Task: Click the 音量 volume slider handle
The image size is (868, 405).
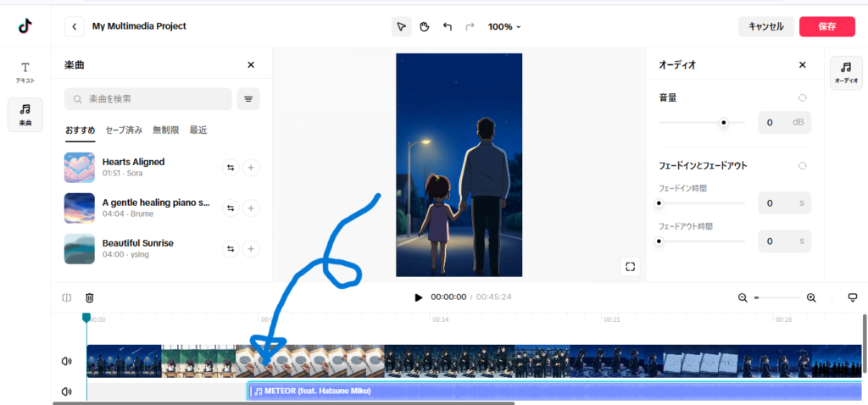Action: click(x=723, y=123)
